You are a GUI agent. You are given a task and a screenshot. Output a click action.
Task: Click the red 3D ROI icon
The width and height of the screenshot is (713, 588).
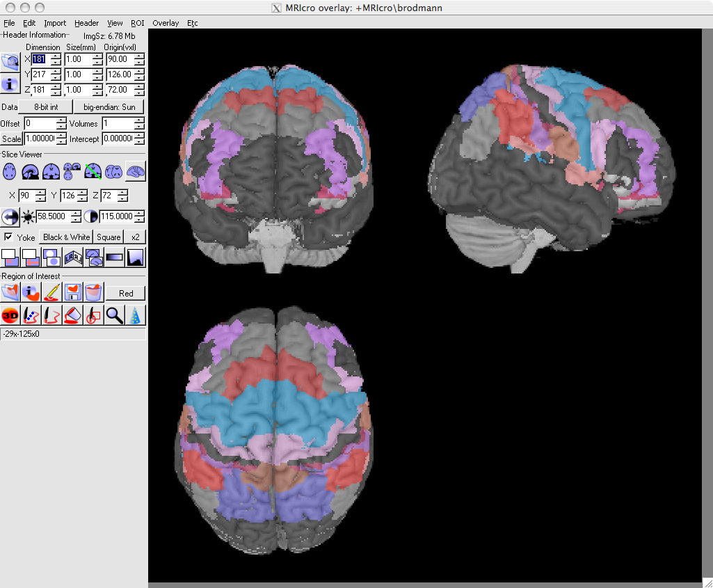(10, 315)
